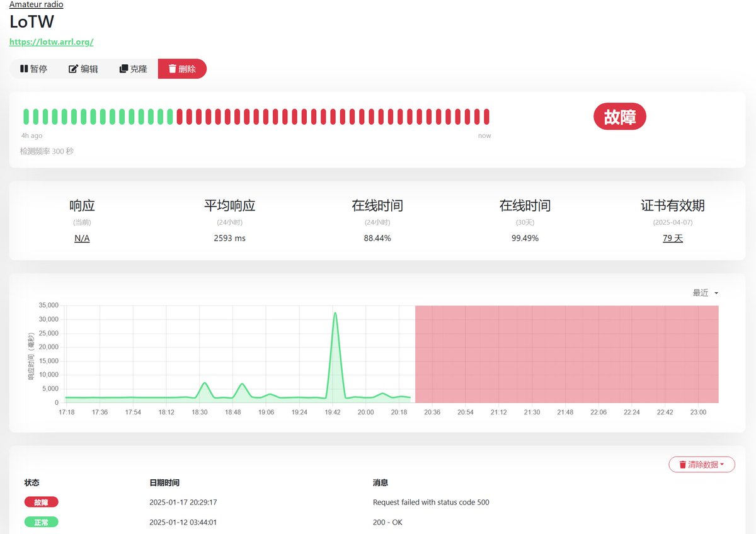Image resolution: width=756 pixels, height=534 pixels.
Task: Click the 日期时间 column header
Action: click(164, 482)
